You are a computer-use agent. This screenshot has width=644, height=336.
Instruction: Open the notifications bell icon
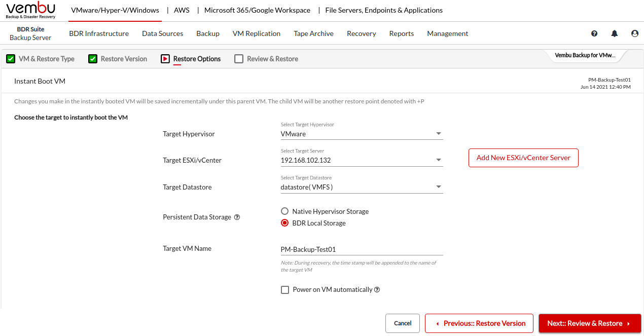(x=615, y=33)
